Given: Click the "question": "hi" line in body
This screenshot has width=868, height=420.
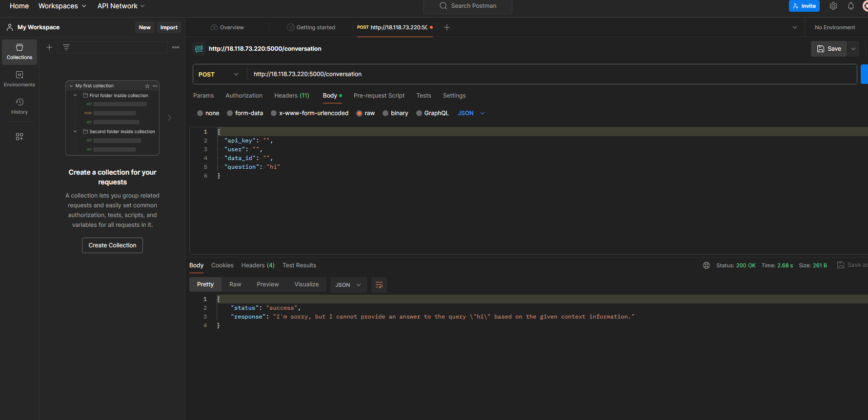Looking at the screenshot, I should pos(252,167).
